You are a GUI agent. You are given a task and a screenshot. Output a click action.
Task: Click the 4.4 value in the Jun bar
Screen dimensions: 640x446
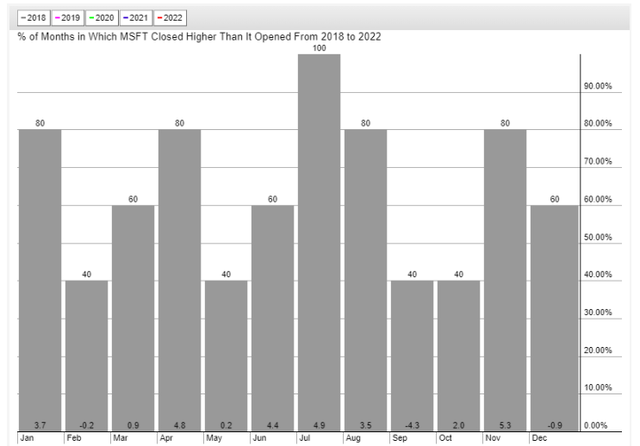click(273, 425)
